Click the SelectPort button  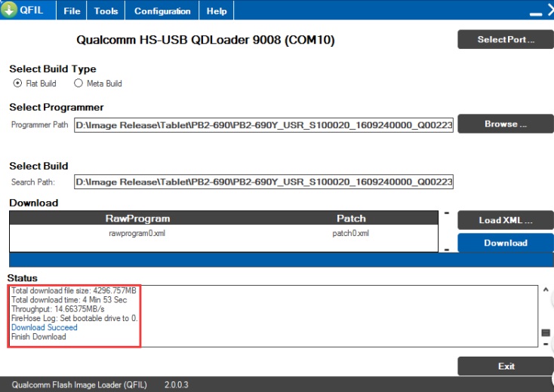pos(506,39)
